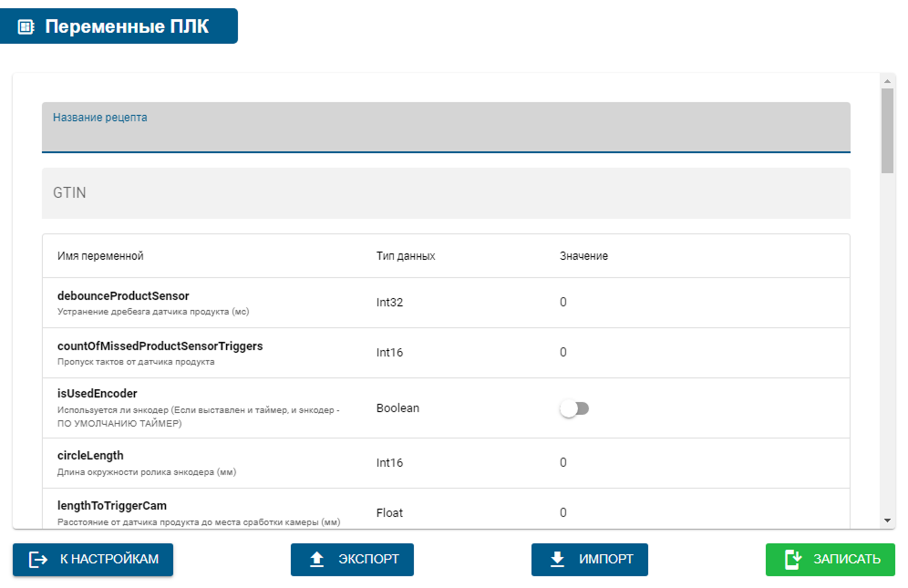Click into the GTIN field

[x=446, y=193]
